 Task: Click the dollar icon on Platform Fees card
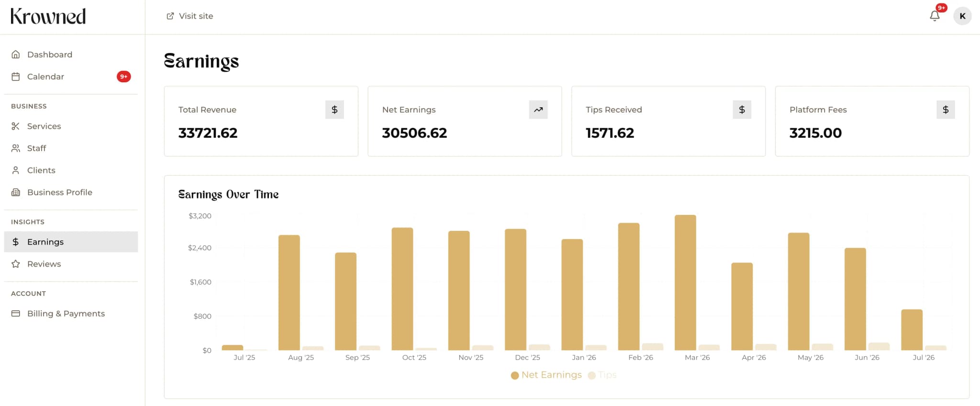(946, 110)
